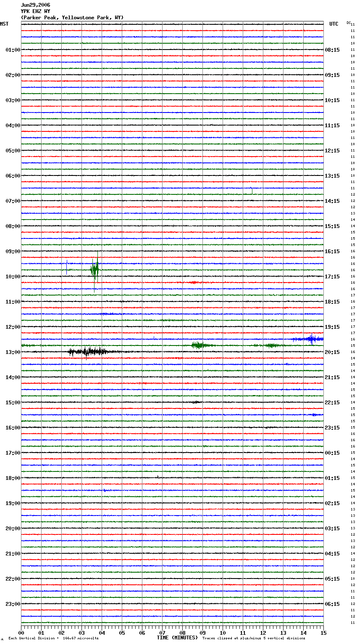Viewport: 357px width, 644px height.
Task: Select the 05:00 MST time label
Action: coord(13,151)
